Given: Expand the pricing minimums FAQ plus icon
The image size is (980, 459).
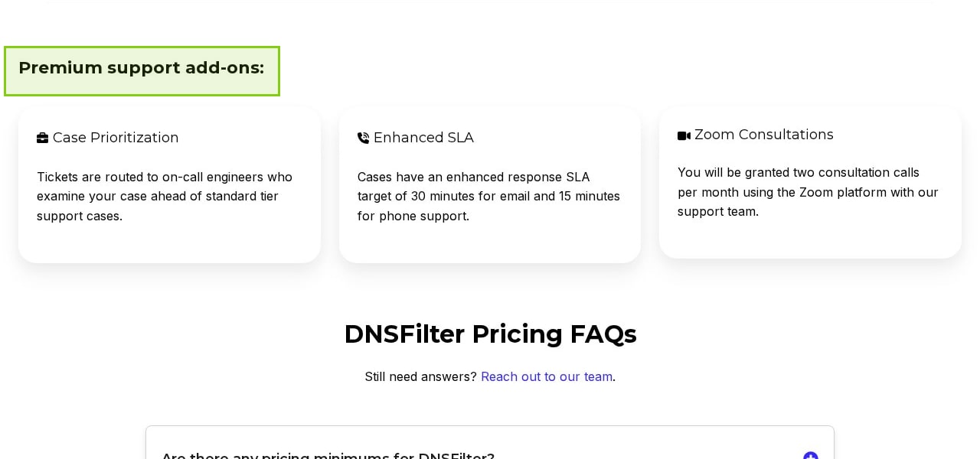Looking at the screenshot, I should (x=810, y=456).
